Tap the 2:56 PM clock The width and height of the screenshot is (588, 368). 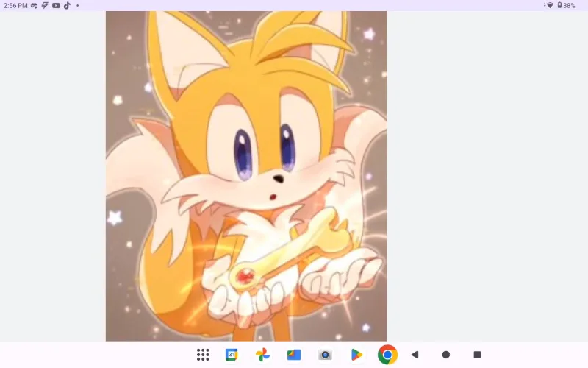point(15,6)
